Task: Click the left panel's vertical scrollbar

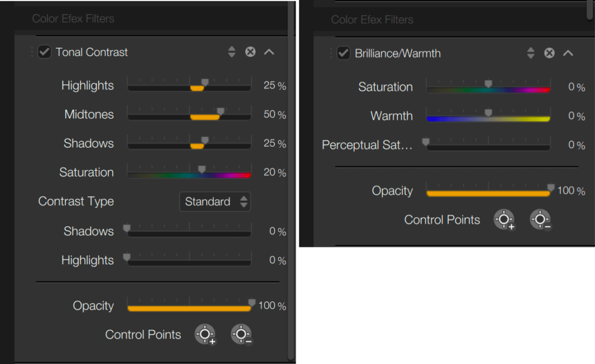Action: point(291,174)
